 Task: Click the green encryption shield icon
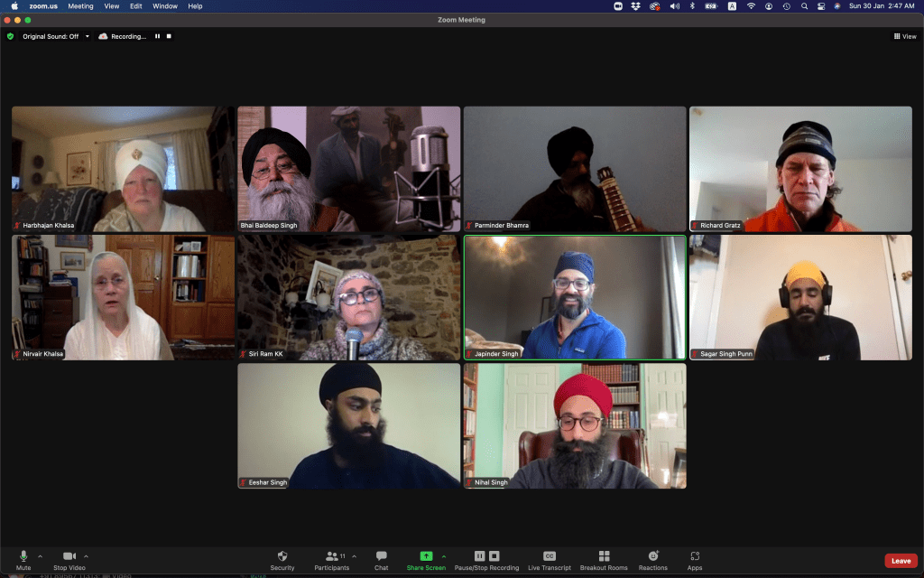tap(11, 36)
